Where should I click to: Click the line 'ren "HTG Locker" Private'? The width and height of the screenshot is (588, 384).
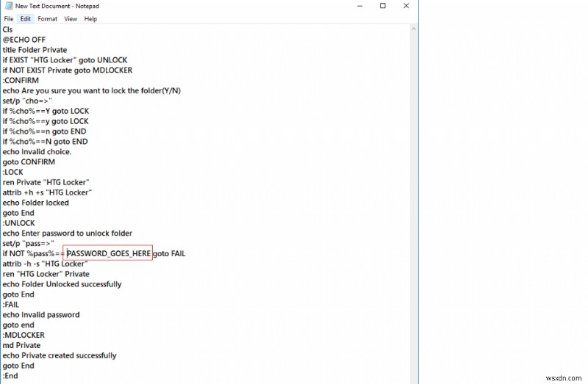[46, 274]
